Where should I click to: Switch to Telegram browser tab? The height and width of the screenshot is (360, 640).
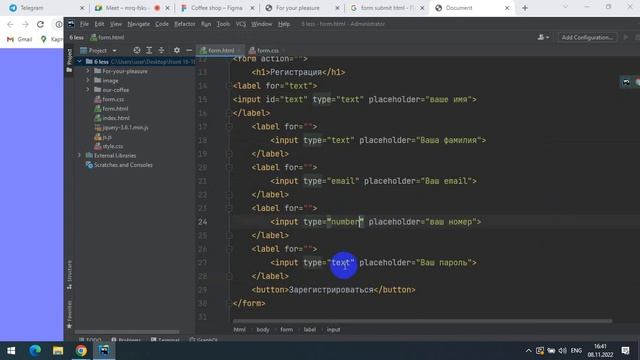(46, 8)
